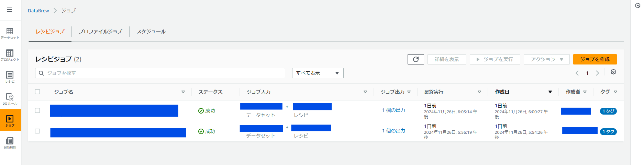Click the ジョブを探す search field

click(x=160, y=73)
